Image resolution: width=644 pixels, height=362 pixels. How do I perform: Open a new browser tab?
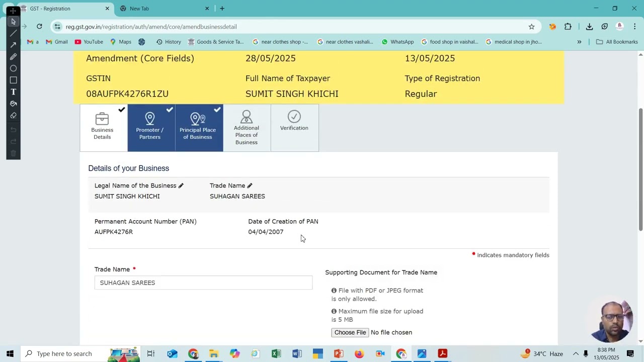pyautogui.click(x=222, y=9)
